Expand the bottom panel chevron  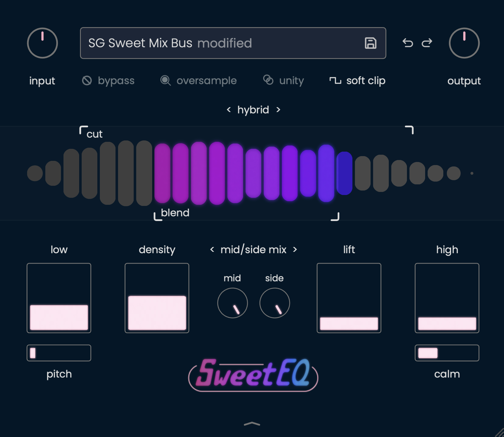[x=252, y=424]
